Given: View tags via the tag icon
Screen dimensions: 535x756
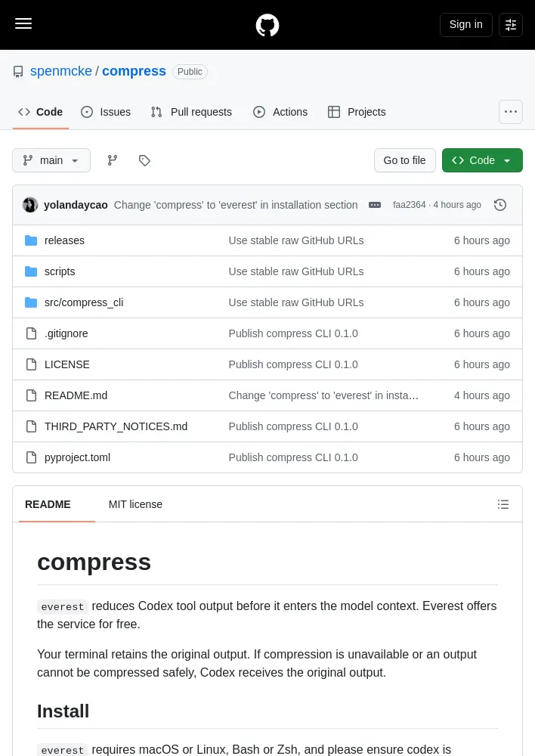Looking at the screenshot, I should pyautogui.click(x=144, y=160).
